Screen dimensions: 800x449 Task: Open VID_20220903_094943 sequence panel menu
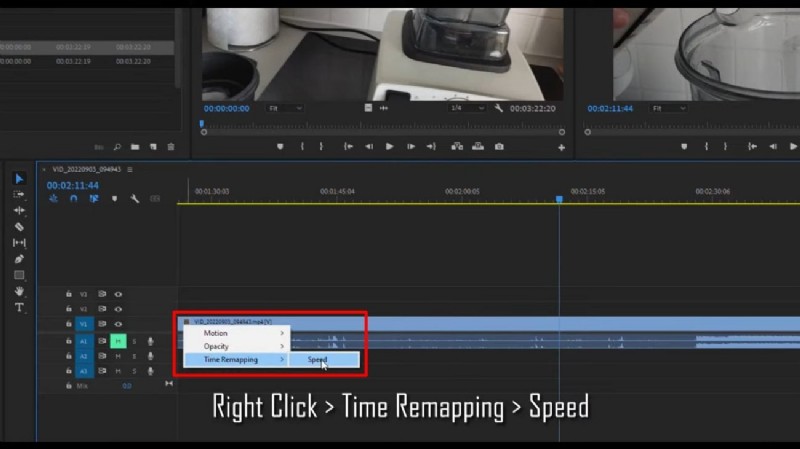130,169
